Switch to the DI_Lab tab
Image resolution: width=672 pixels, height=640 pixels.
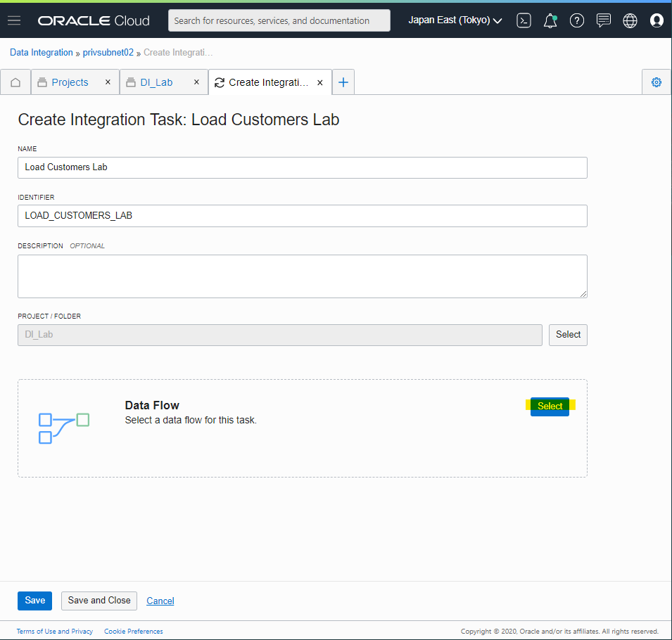tap(156, 82)
